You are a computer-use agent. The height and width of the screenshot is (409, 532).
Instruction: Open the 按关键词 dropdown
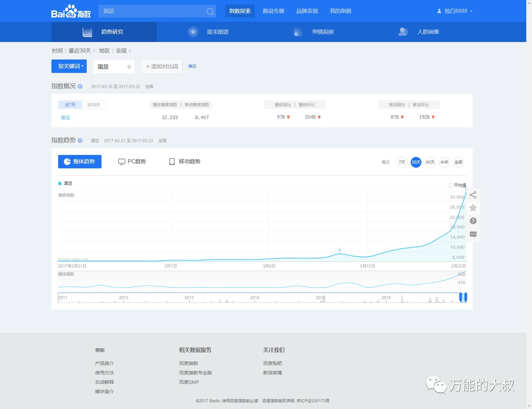tap(69, 66)
